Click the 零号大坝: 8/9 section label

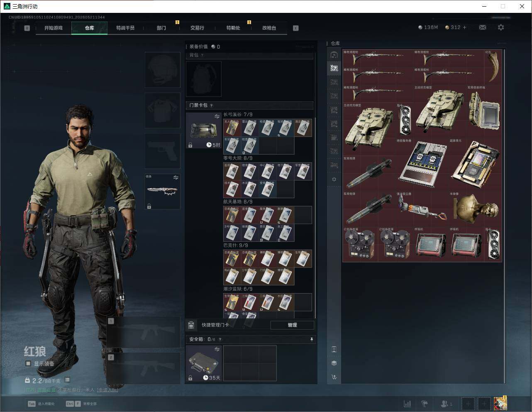tap(238, 158)
